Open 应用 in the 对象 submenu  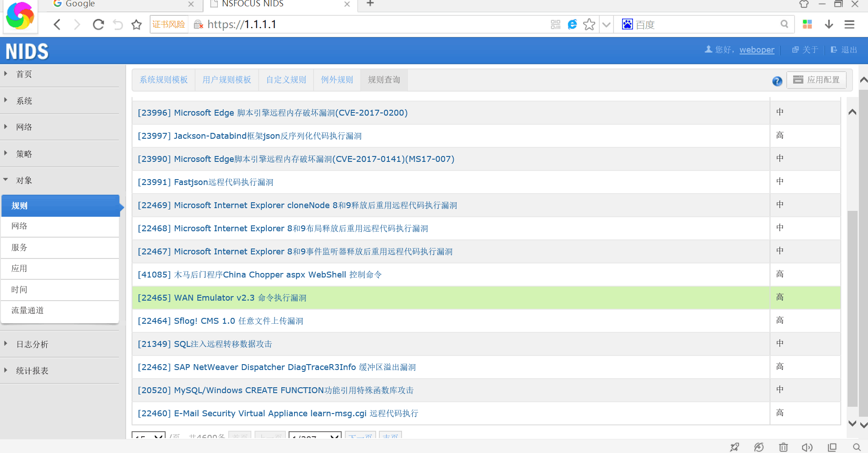click(x=60, y=268)
